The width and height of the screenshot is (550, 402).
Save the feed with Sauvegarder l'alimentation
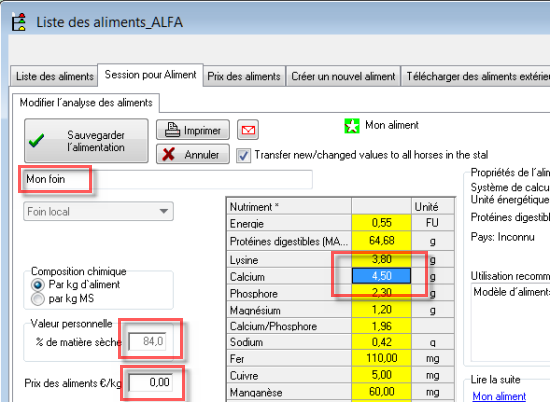coord(86,141)
